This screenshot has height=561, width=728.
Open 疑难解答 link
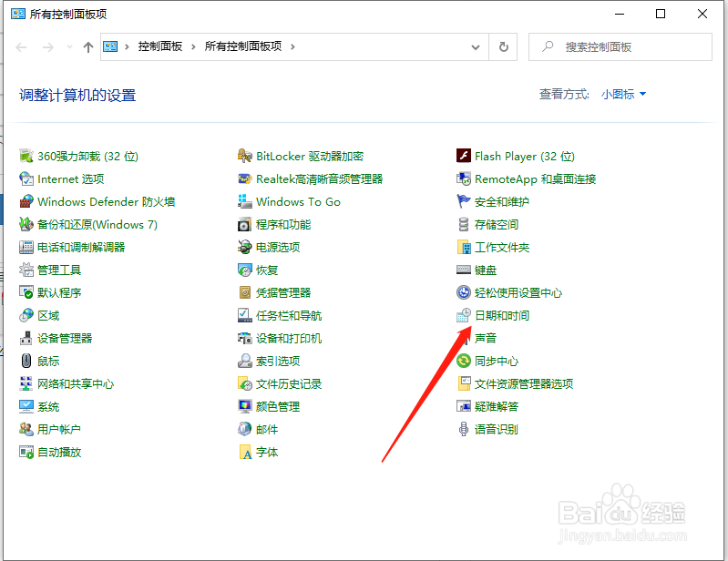[x=497, y=406]
